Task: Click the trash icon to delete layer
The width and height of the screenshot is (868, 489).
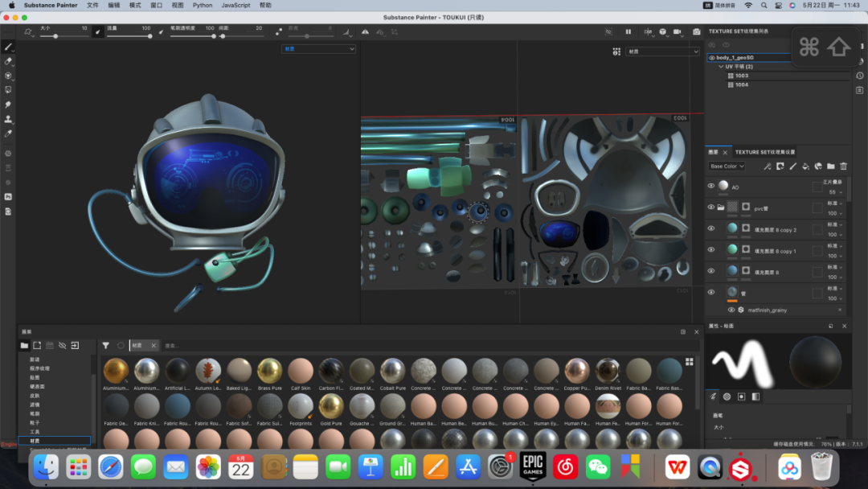Action: (843, 166)
